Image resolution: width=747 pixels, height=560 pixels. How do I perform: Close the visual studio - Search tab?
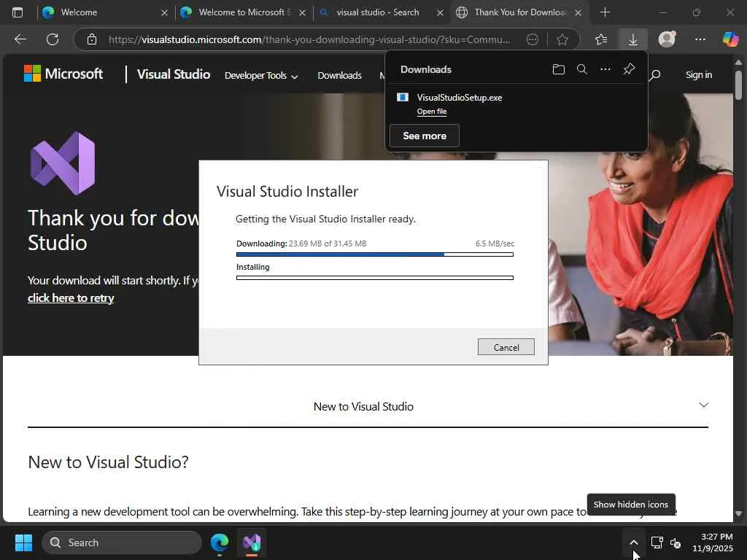[440, 13]
